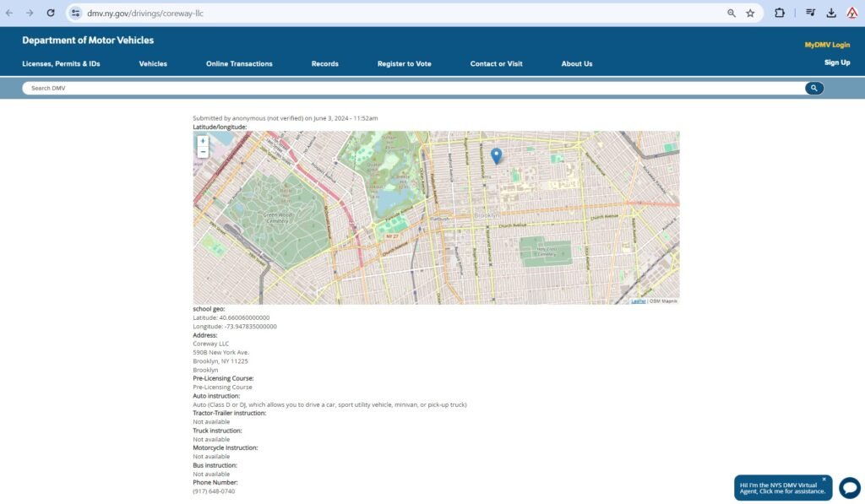This screenshot has width=865, height=504.
Task: Click the blue location marker on map
Action: [x=497, y=155]
